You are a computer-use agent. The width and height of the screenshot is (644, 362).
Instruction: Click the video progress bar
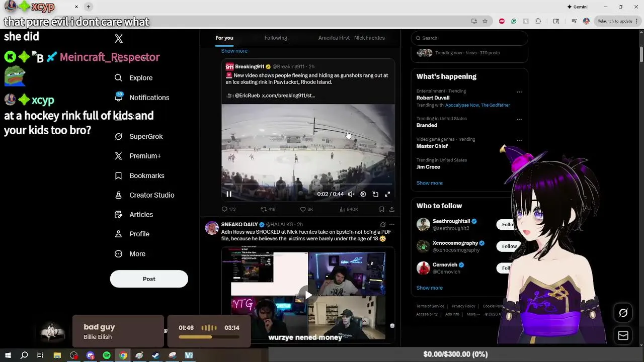(308, 184)
